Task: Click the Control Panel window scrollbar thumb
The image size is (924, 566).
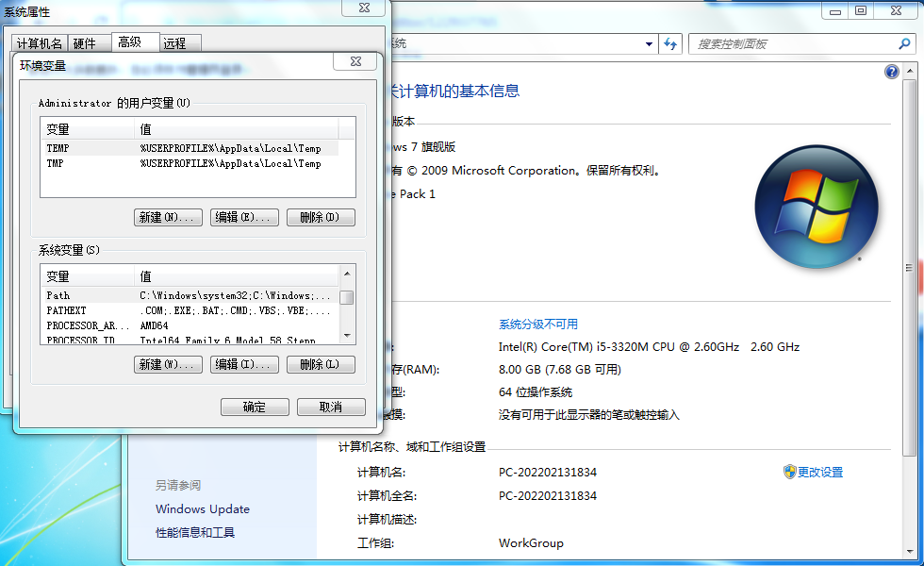Action: click(909, 268)
